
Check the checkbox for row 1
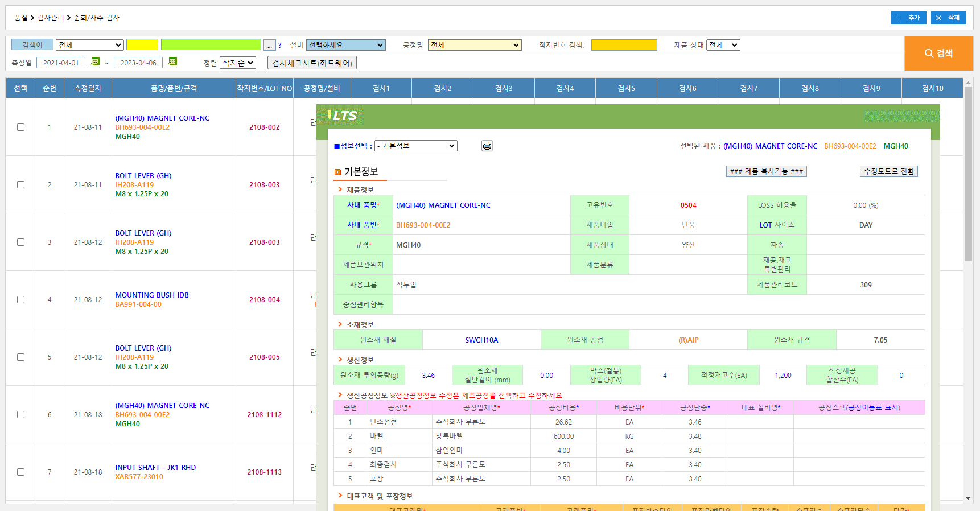(x=21, y=127)
